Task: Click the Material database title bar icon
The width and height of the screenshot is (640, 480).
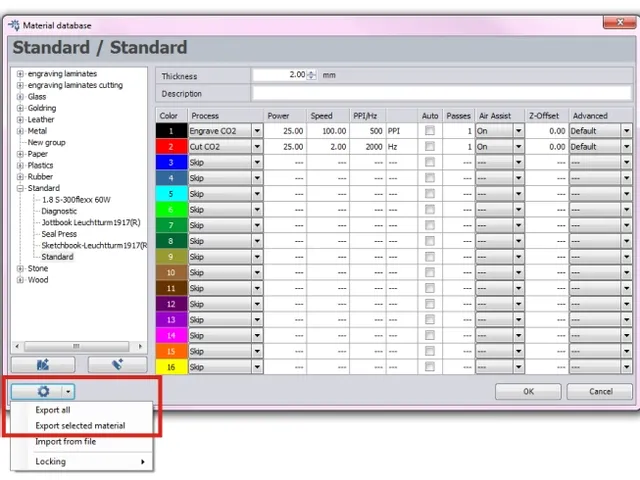Action: pyautogui.click(x=14, y=25)
